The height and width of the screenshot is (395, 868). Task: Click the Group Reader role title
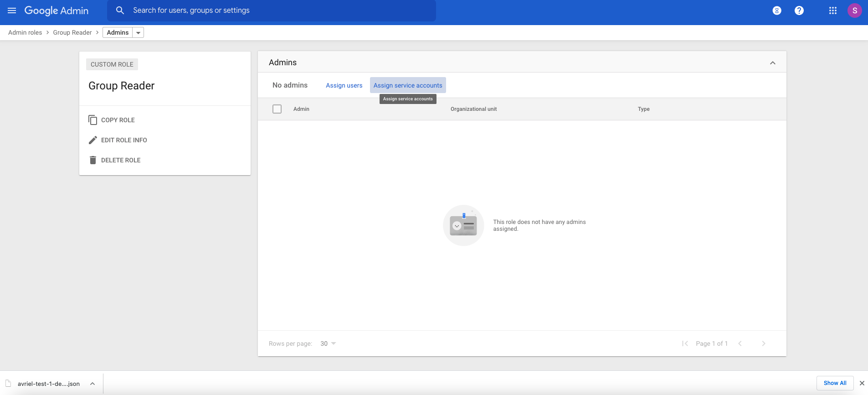pos(122,86)
